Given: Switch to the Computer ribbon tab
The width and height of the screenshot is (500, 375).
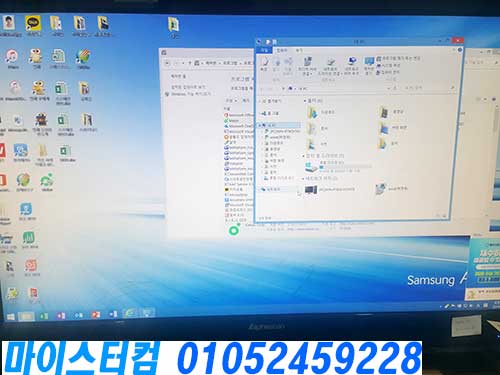Looking at the screenshot, I should 282,50.
